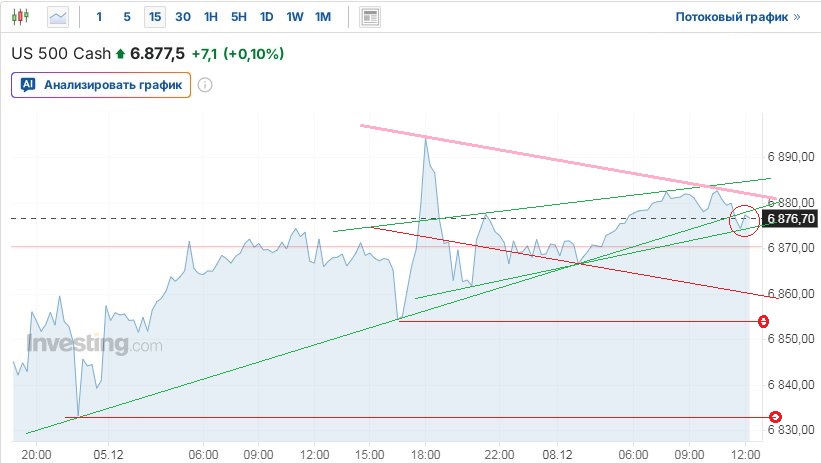The width and height of the screenshot is (821, 463).
Task: Switch to the 15 minute timeframe
Action: (154, 17)
